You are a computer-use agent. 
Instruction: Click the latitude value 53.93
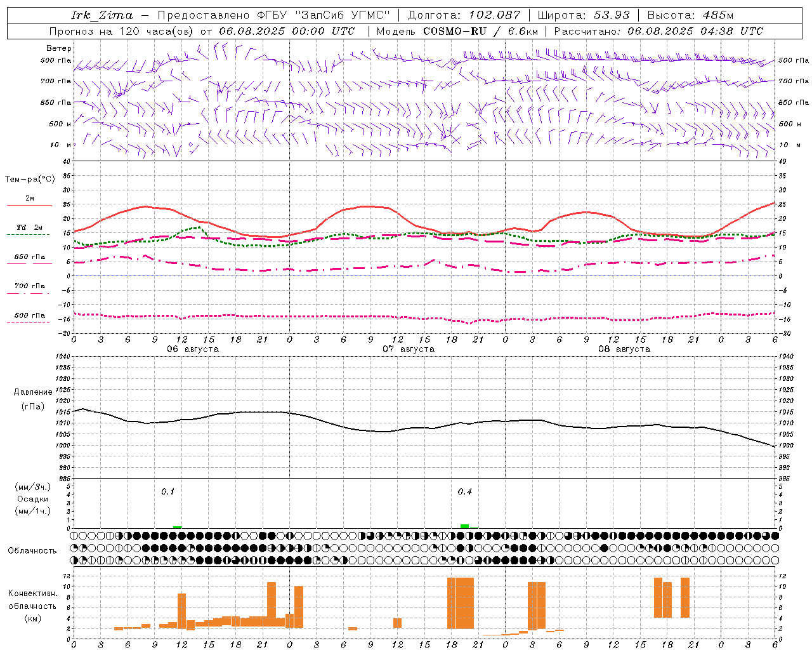[x=612, y=15]
